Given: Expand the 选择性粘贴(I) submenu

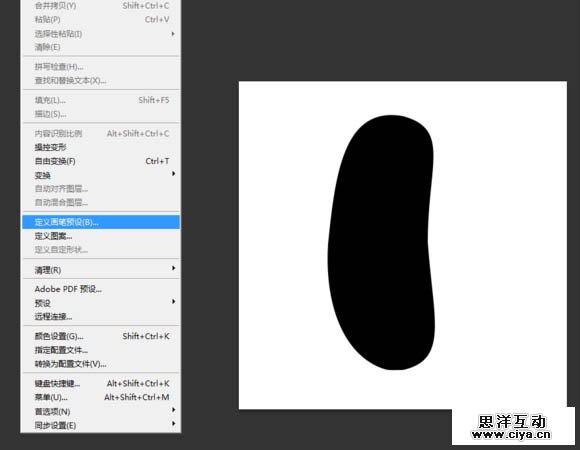Looking at the screenshot, I should tap(101, 34).
